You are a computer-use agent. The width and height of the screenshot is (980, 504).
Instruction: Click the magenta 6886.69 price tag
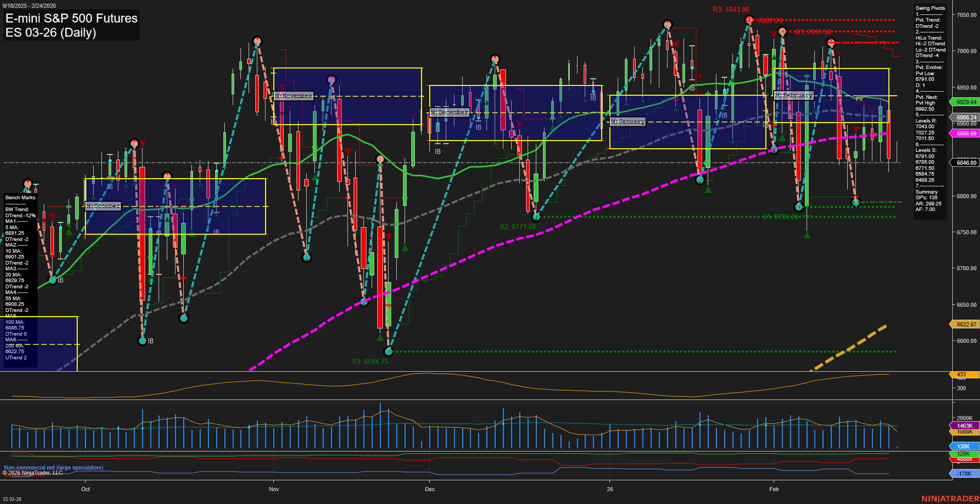[x=964, y=133]
